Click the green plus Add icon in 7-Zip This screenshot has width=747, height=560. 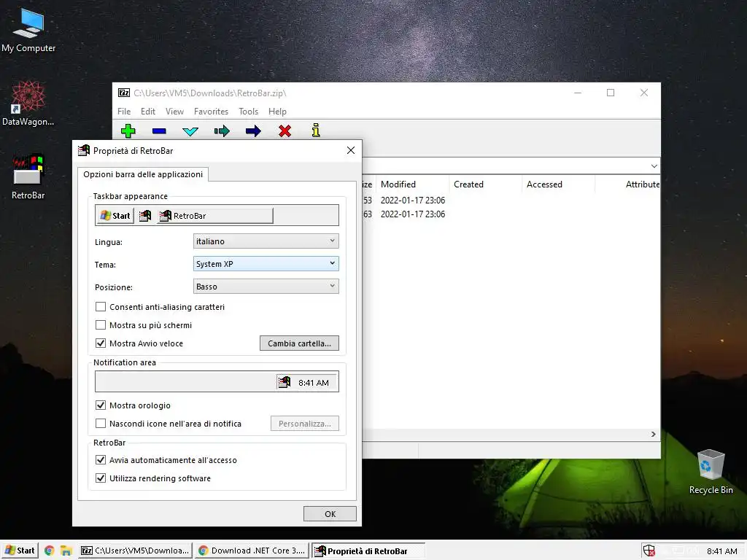(x=128, y=131)
